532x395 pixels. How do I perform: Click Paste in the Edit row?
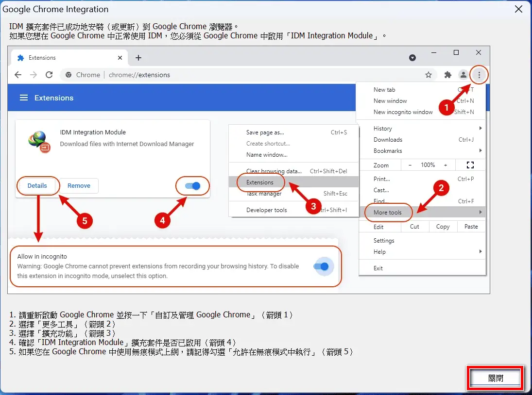click(x=471, y=227)
